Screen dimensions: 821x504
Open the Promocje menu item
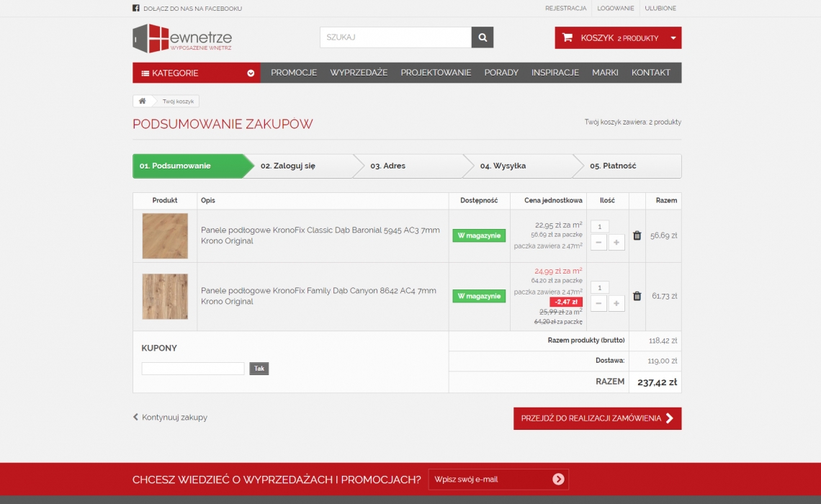[294, 73]
